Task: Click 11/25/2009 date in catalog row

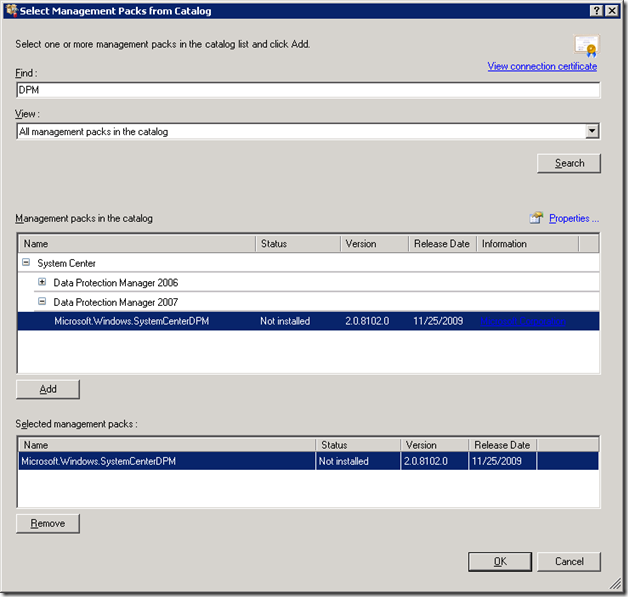Action: (x=438, y=321)
